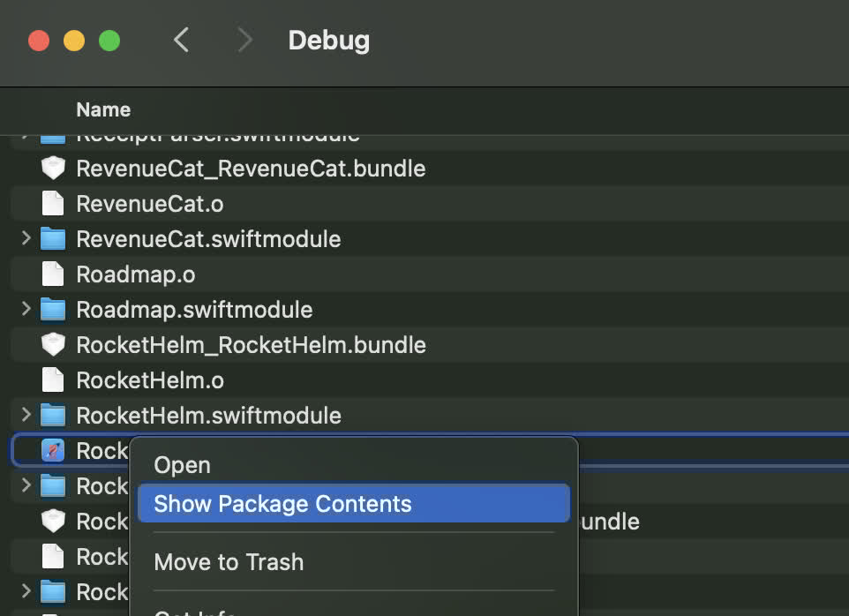The image size is (849, 616).
Task: Select the Roadmap.o document icon
Action: coord(51,274)
